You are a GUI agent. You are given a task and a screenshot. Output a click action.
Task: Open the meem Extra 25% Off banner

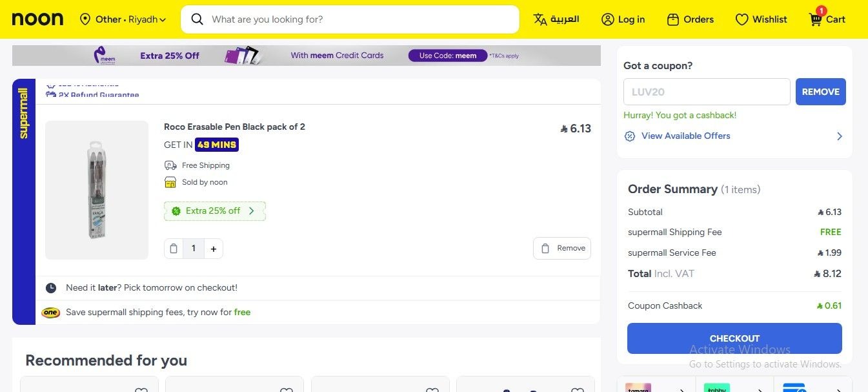pyautogui.click(x=307, y=56)
